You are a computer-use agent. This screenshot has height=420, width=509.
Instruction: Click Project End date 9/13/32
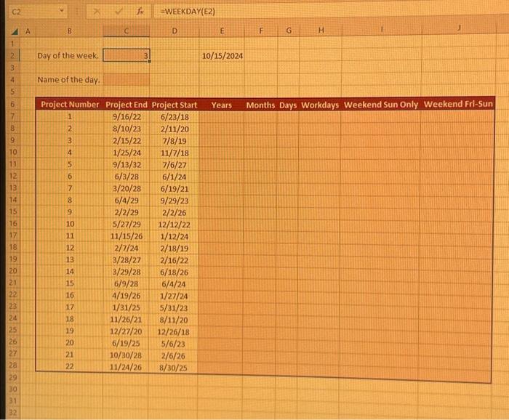pos(127,165)
